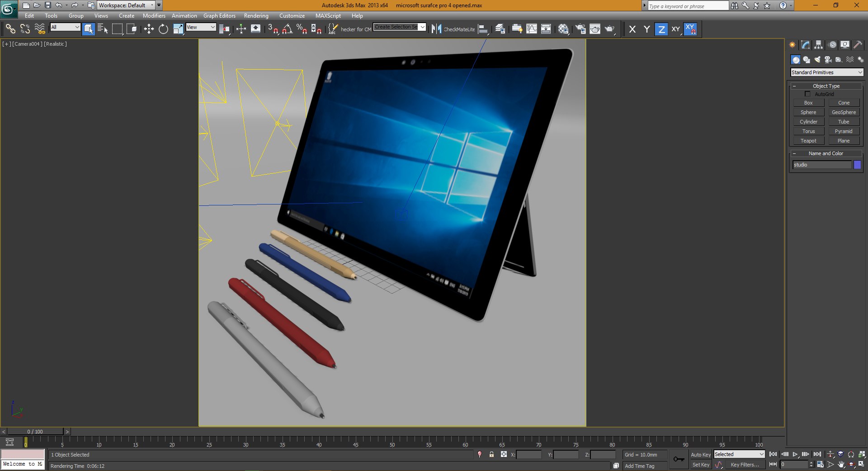
Task: Activate Select and Move tool
Action: click(149, 29)
